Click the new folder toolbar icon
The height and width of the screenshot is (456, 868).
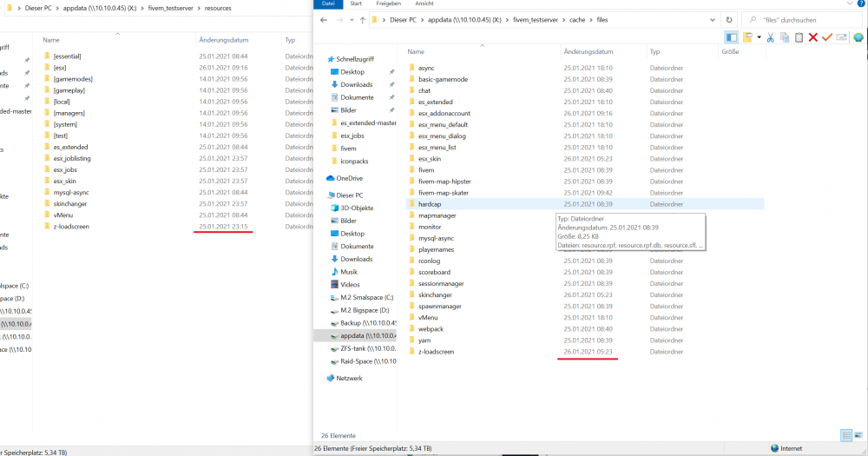coord(748,37)
